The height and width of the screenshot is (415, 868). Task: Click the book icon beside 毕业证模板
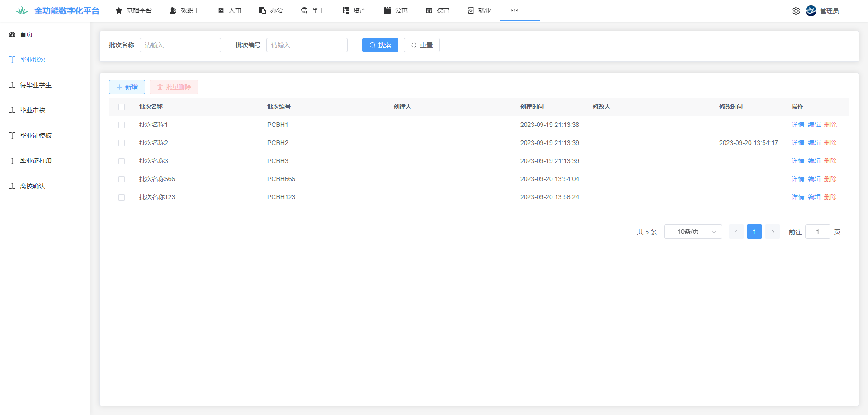coord(12,135)
